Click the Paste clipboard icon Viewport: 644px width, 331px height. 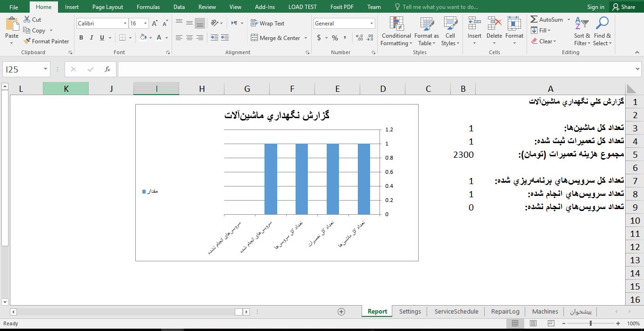(x=12, y=24)
